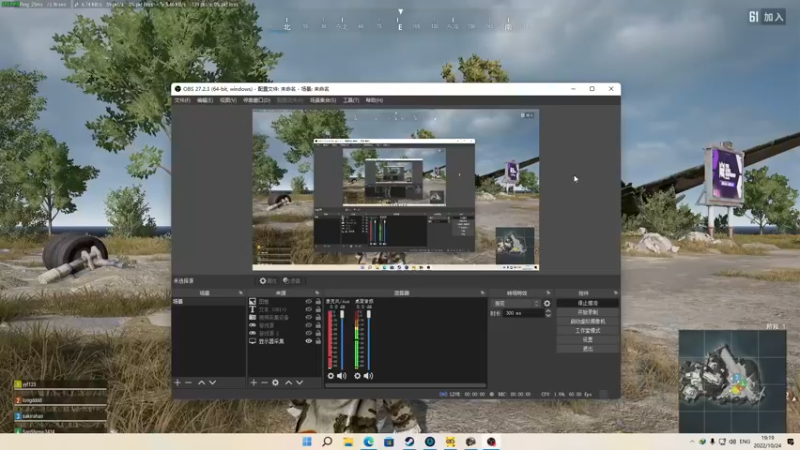Pop out the Audio Mixer dock panel
The width and height of the screenshot is (800, 450).
click(482, 293)
